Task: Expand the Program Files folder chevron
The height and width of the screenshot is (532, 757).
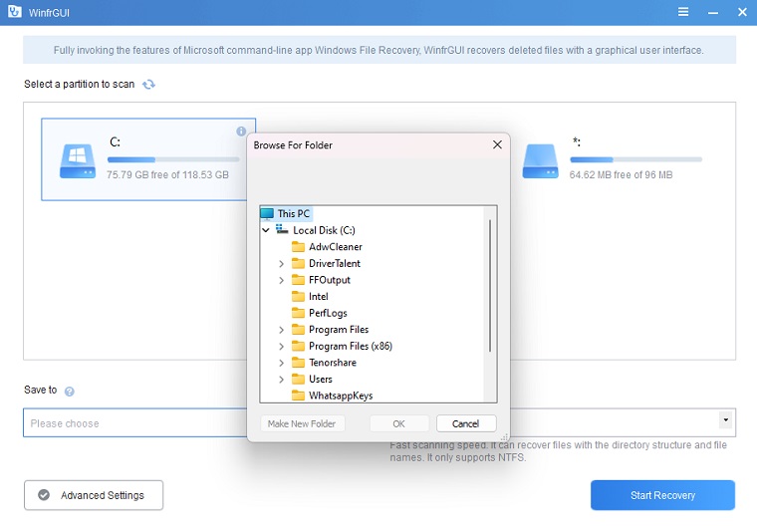Action: coord(282,330)
